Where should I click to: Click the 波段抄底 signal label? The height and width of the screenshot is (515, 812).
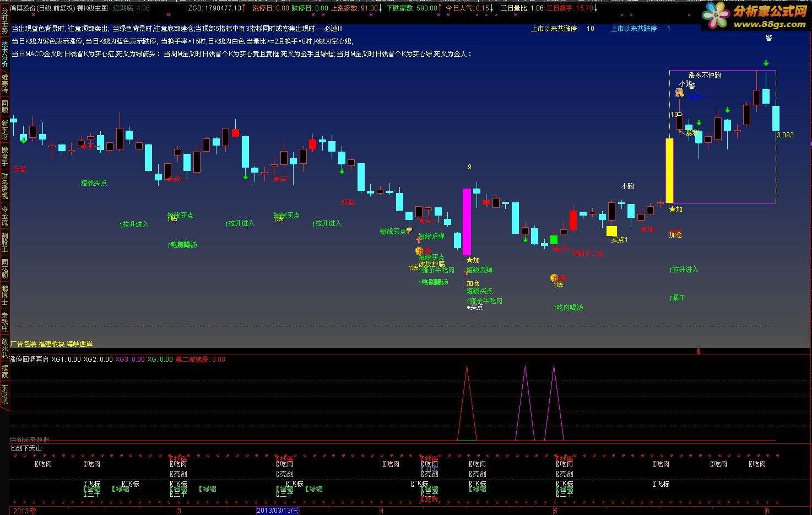431,264
